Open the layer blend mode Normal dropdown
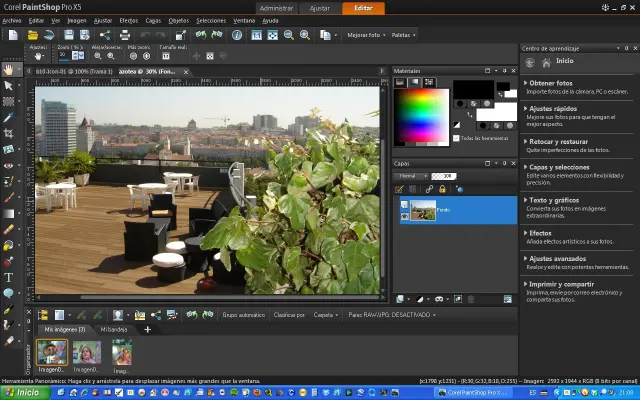 click(x=411, y=175)
